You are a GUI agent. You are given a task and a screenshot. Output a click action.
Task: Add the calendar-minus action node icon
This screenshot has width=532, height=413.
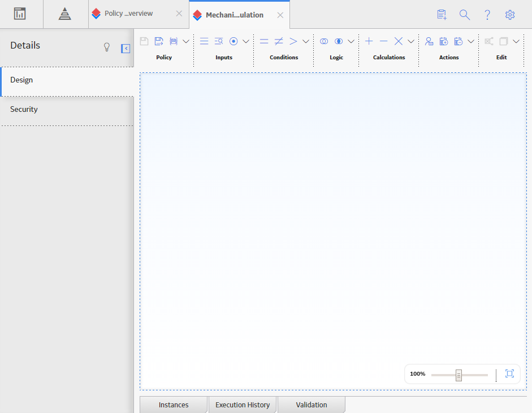point(459,41)
